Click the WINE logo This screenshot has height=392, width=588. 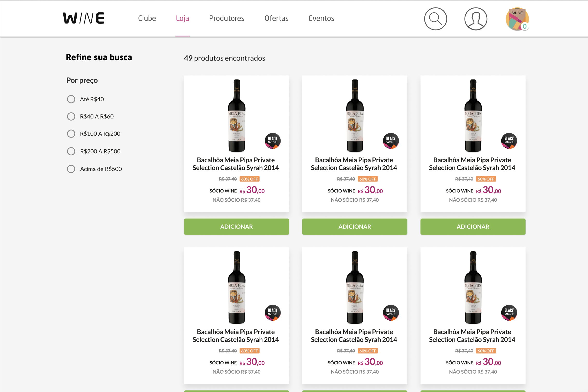pos(84,18)
